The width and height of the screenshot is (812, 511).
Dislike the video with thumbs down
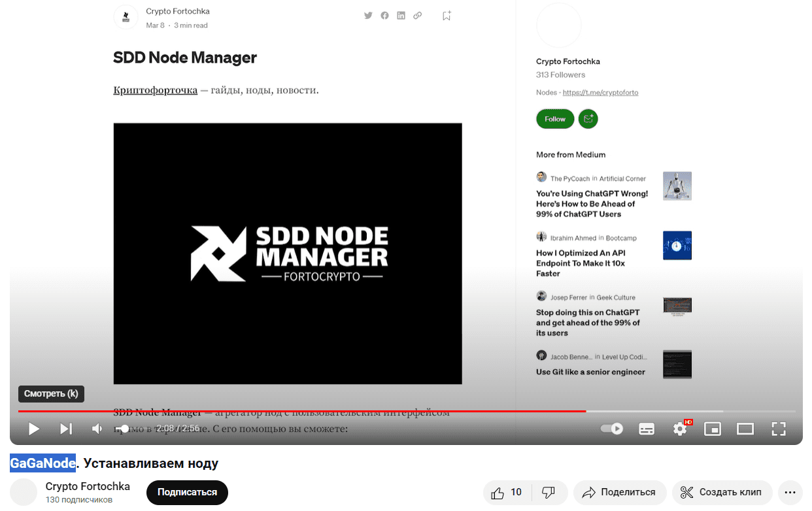549,493
